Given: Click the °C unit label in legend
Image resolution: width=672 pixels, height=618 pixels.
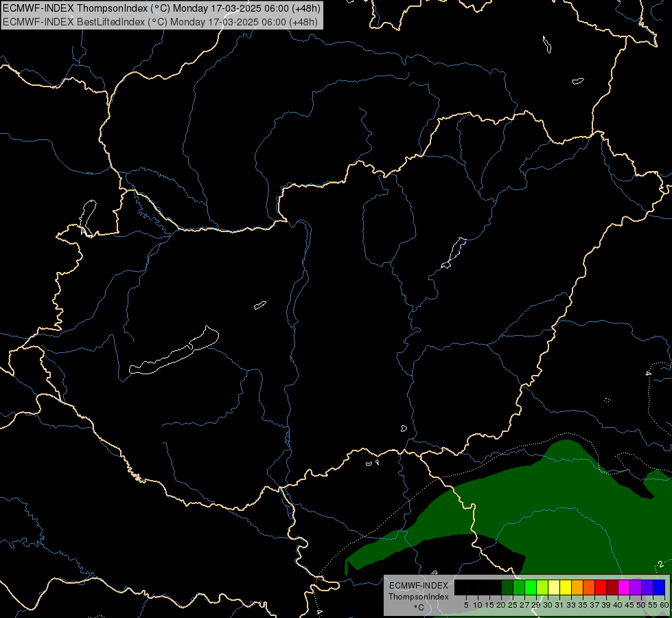Looking at the screenshot, I should coord(419,608).
